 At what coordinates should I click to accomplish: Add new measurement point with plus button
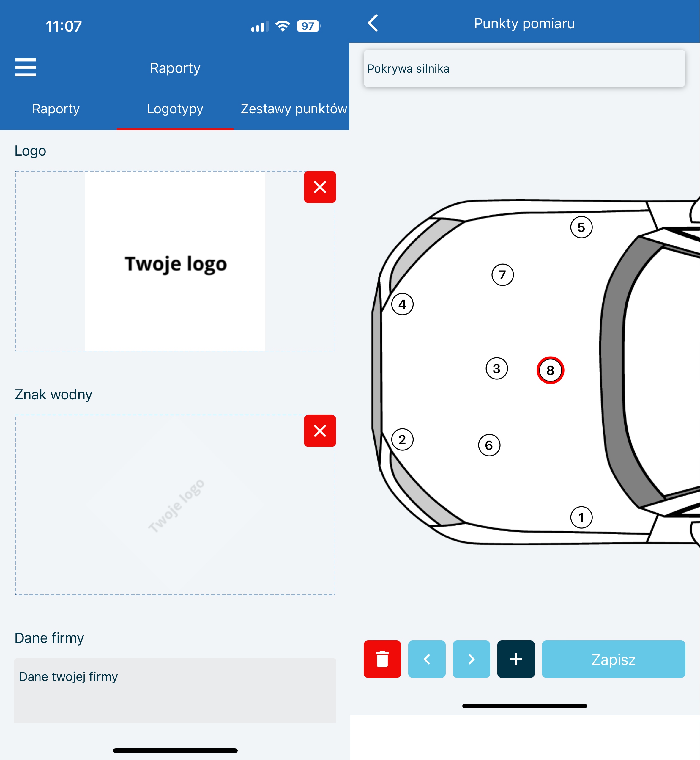click(x=515, y=659)
